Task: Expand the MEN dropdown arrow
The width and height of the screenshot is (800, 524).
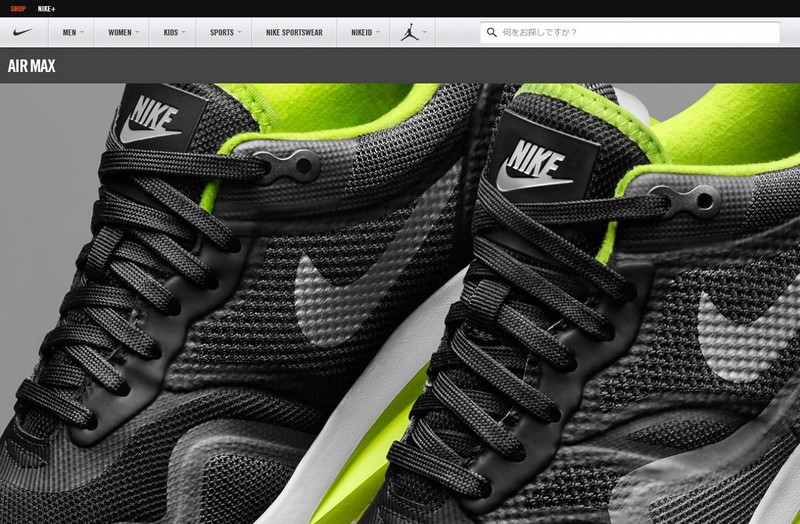Action: (x=82, y=32)
